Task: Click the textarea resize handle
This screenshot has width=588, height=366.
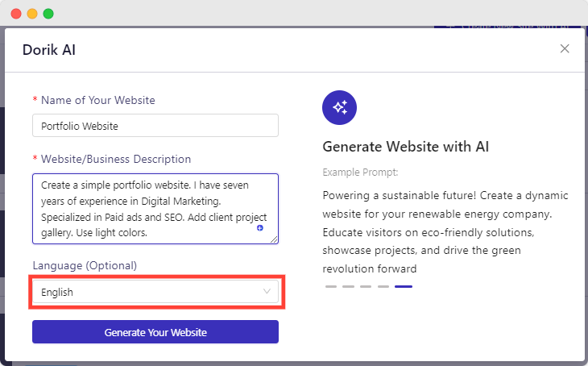Action: pos(274,240)
